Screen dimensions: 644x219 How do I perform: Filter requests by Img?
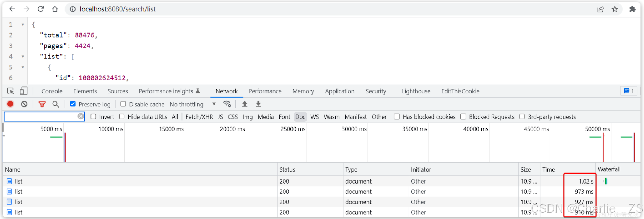click(x=248, y=117)
